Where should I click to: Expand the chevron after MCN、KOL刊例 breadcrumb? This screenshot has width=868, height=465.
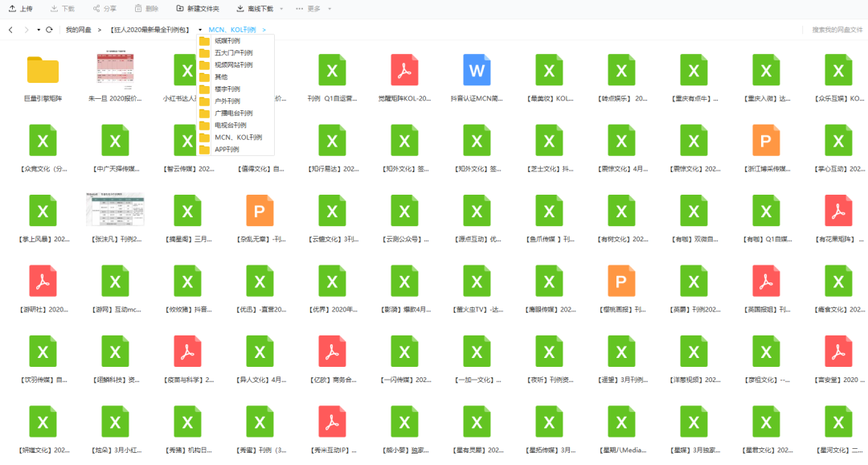[x=264, y=30]
